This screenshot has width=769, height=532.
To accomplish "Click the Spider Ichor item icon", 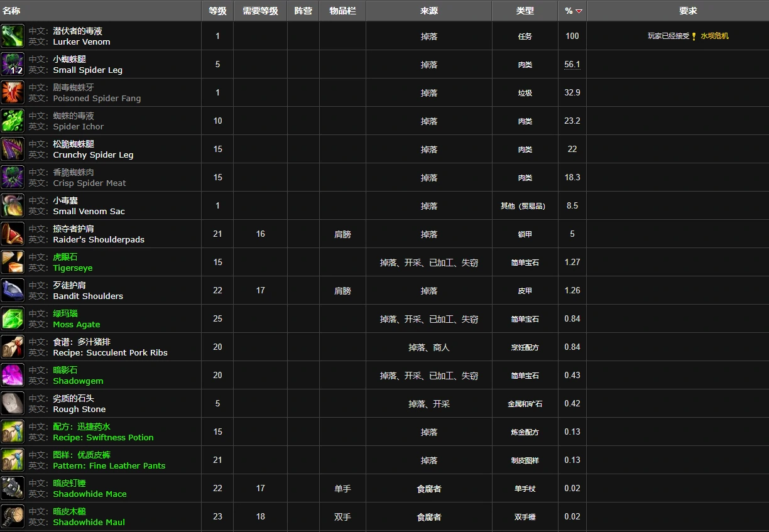I will [13, 121].
